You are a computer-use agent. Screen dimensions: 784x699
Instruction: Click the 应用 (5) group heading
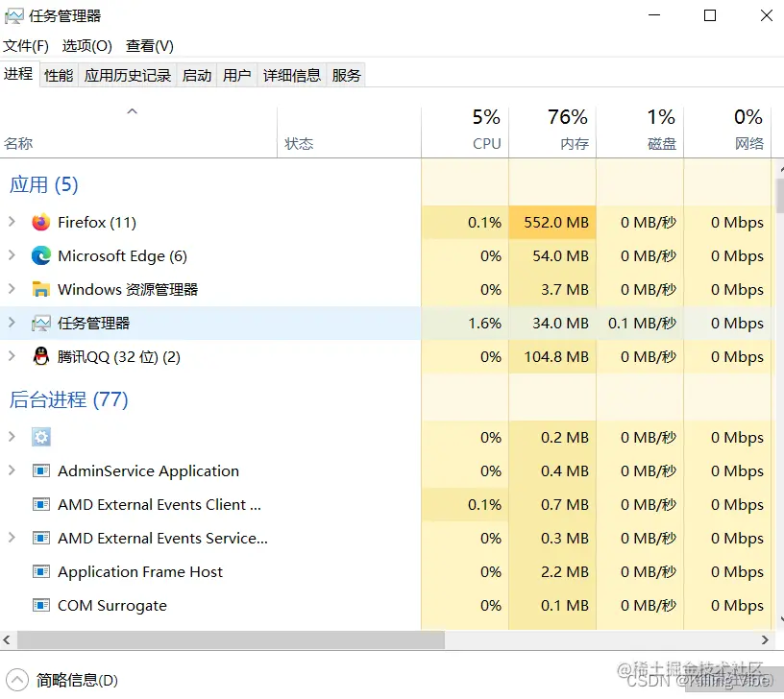[44, 184]
